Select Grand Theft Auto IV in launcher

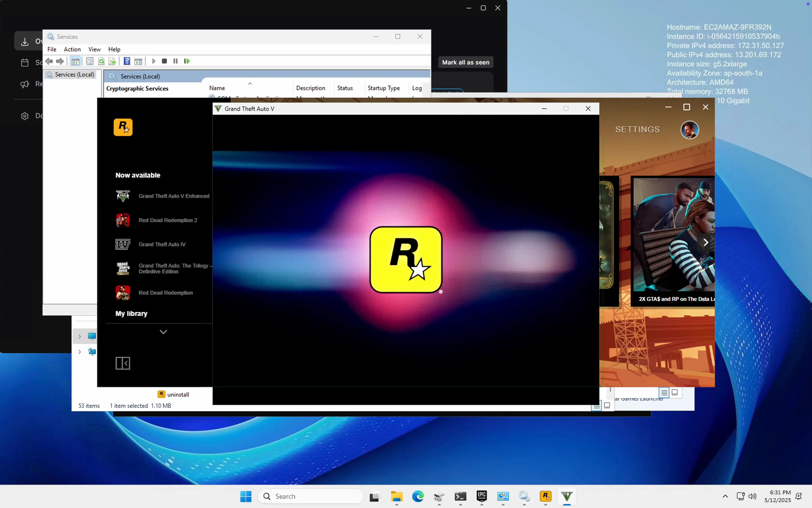click(162, 244)
